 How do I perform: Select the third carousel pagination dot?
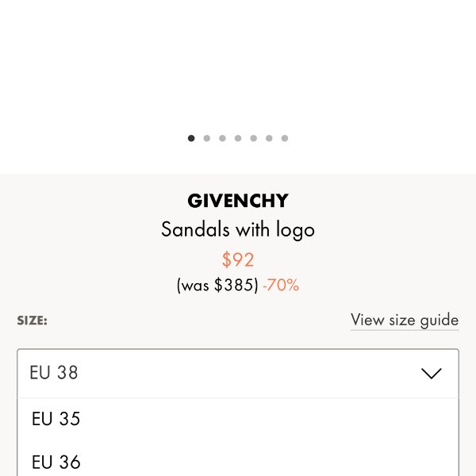pyautogui.click(x=222, y=138)
